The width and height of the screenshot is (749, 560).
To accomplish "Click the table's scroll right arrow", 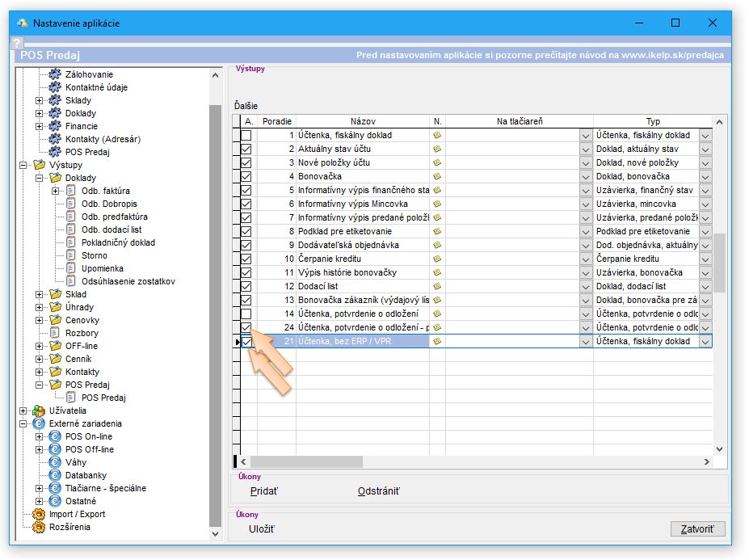I will point(707,461).
